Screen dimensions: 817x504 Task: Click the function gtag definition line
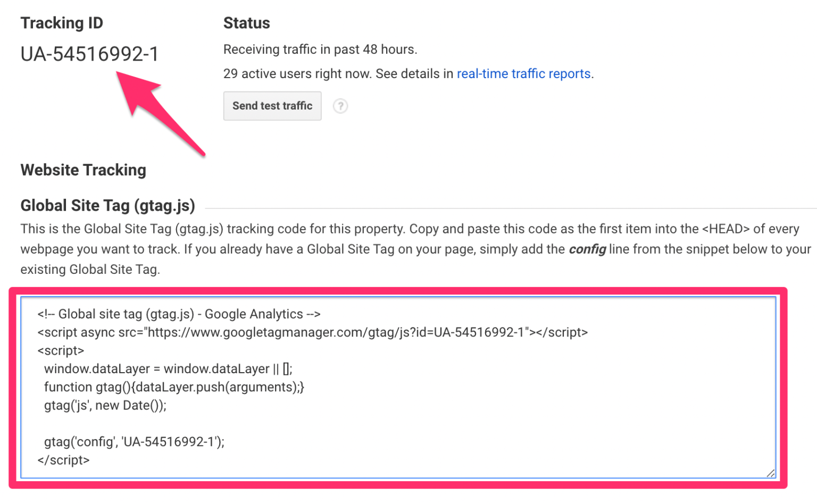coord(176,387)
